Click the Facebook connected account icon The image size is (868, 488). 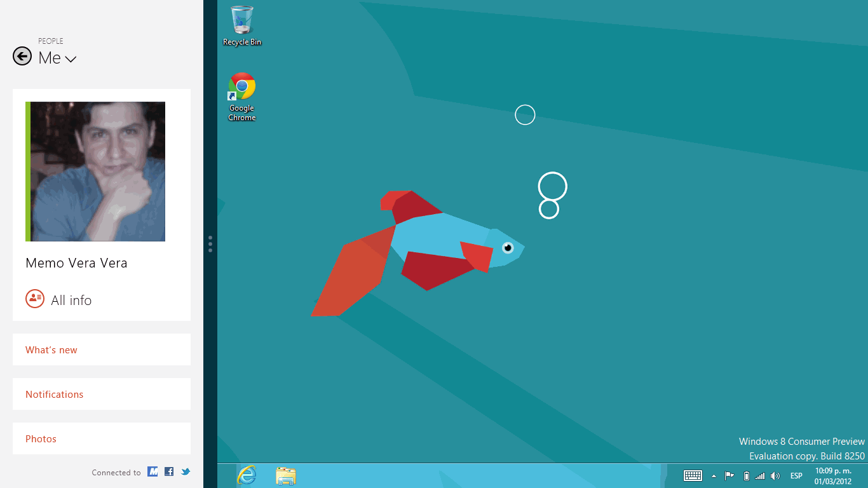[169, 471]
